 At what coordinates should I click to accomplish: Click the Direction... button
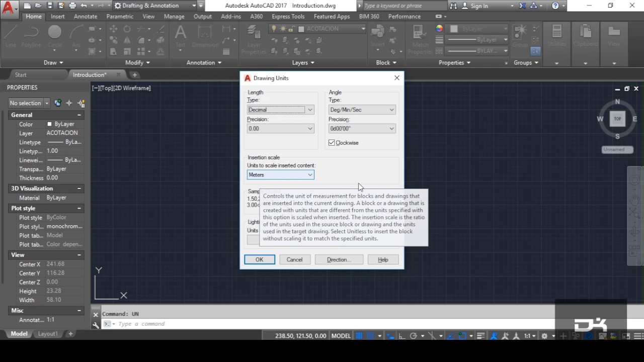click(339, 260)
